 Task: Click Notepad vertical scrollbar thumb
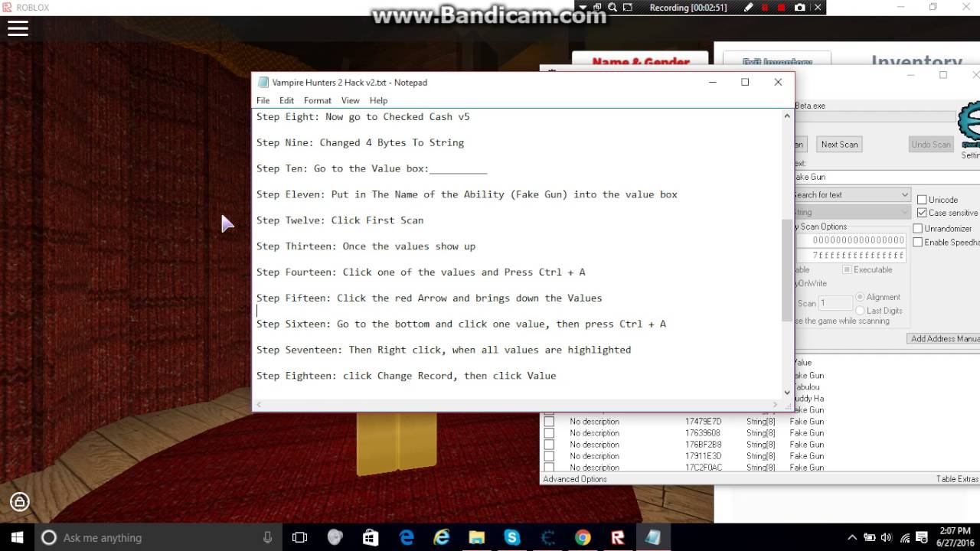click(x=786, y=269)
